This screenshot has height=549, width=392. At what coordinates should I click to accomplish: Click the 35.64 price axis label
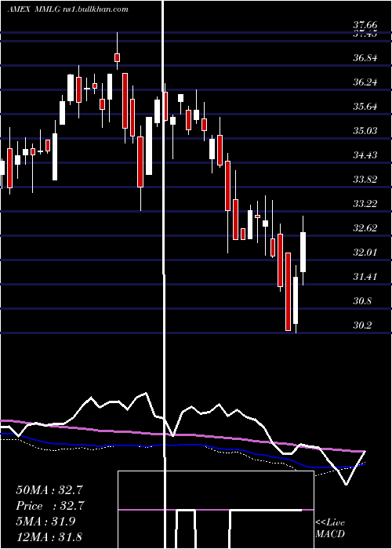pyautogui.click(x=365, y=107)
